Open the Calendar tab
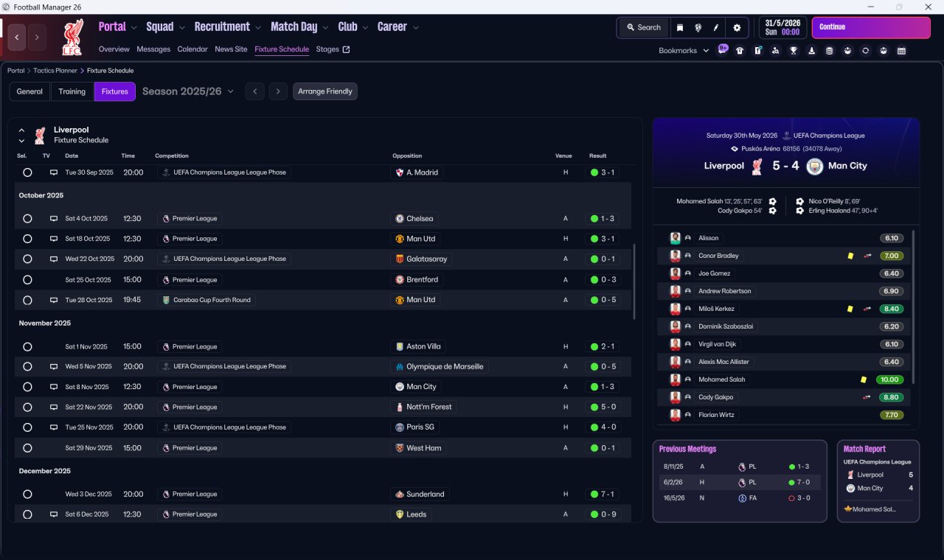The width and height of the screenshot is (944, 560). (192, 49)
